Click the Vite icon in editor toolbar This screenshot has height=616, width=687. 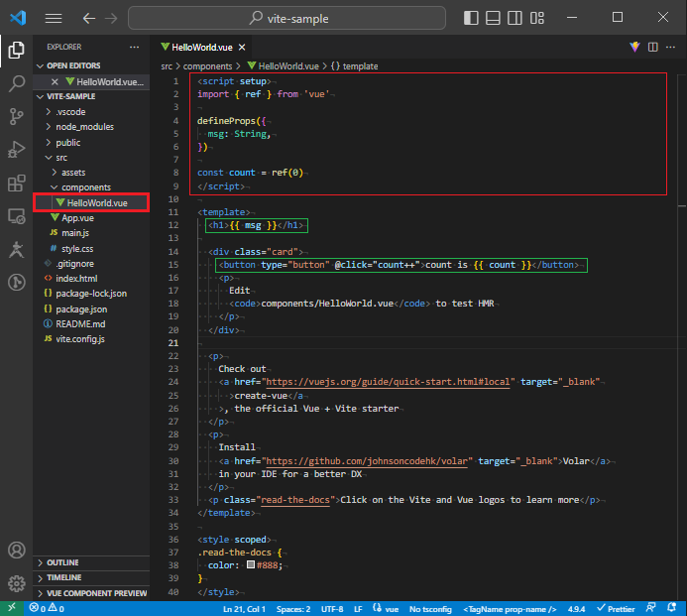[x=634, y=47]
